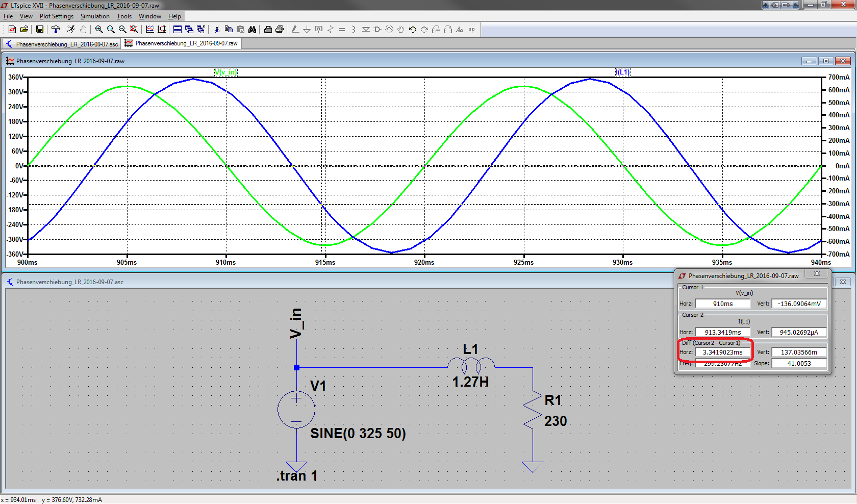Select the Diode placement tool
857x504 pixels.
(x=366, y=30)
